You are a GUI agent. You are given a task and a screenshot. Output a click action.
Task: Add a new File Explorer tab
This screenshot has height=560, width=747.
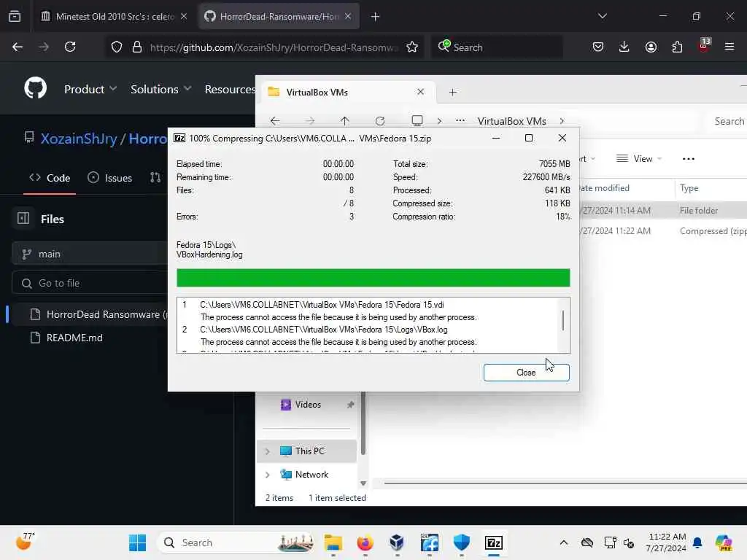click(x=452, y=92)
